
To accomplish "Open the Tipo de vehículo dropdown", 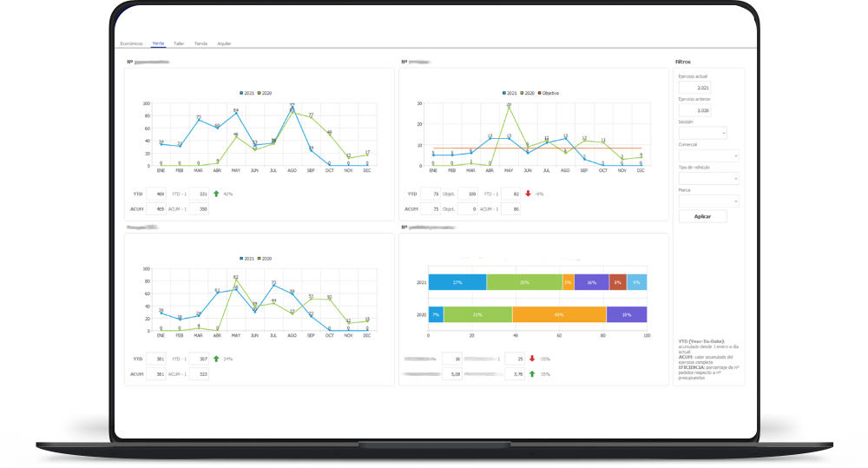I will point(708,178).
